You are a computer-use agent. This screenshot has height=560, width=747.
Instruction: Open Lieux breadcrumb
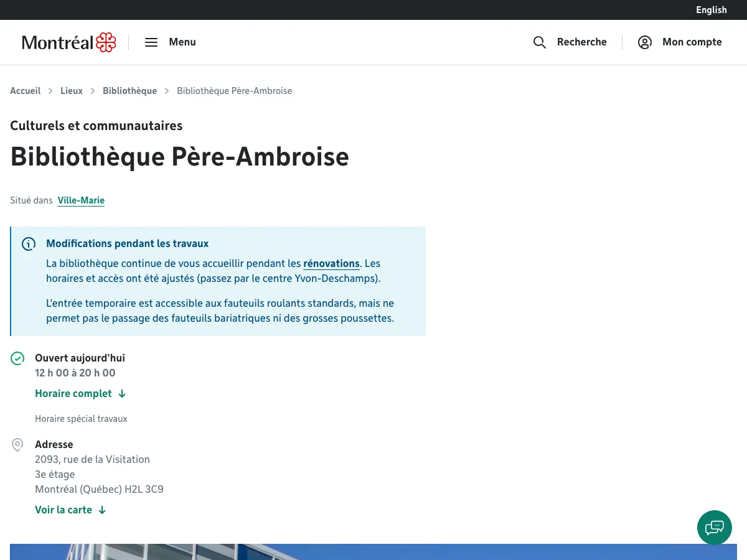pyautogui.click(x=72, y=91)
